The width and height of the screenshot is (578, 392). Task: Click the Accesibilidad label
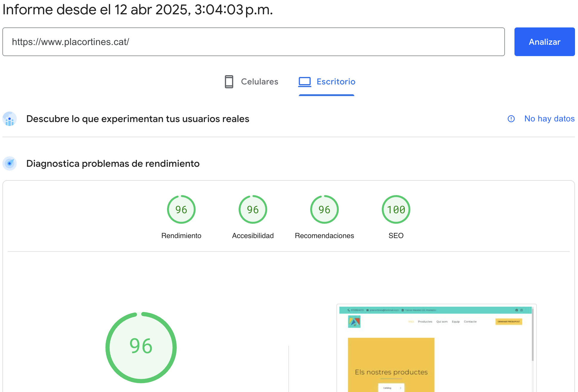(253, 236)
